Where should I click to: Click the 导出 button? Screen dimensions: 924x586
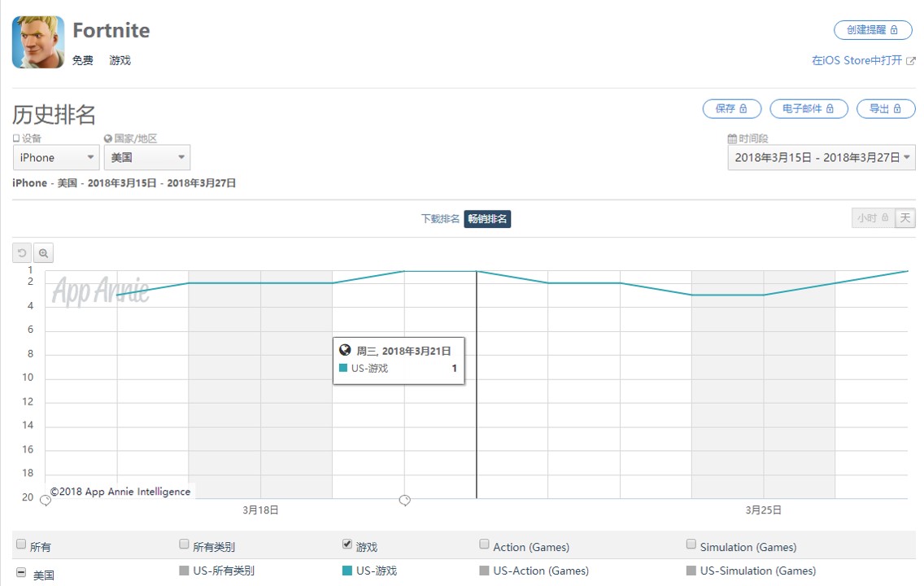pyautogui.click(x=886, y=108)
